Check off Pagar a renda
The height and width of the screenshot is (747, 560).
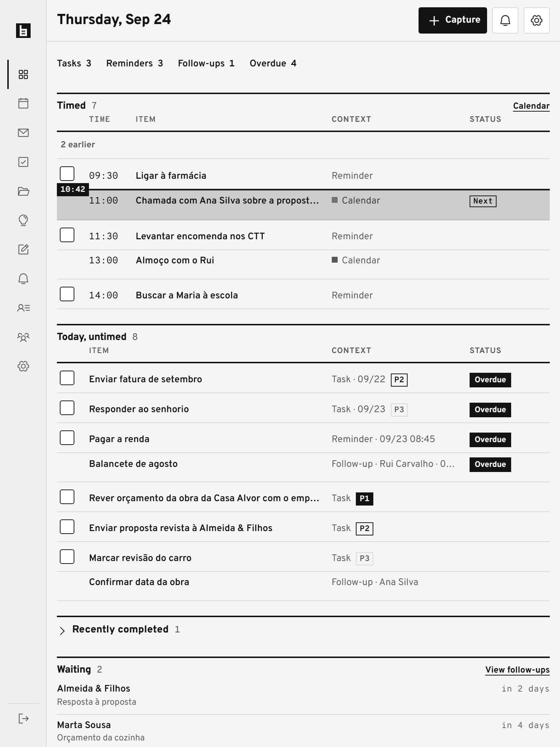[67, 438]
